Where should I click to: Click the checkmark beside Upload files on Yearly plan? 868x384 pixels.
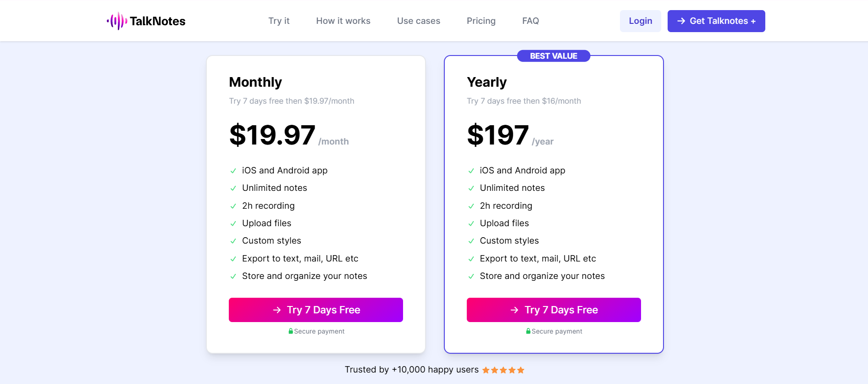(x=471, y=223)
